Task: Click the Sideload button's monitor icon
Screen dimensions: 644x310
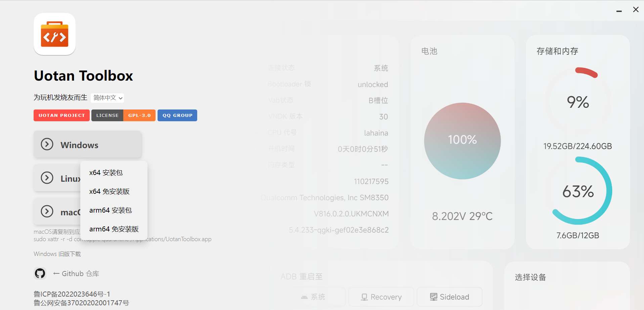Action: [434, 297]
